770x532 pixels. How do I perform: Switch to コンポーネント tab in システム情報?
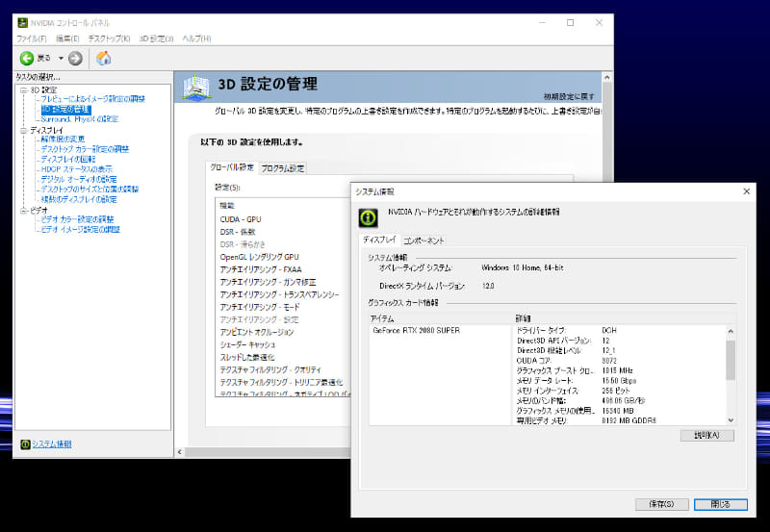coord(423,241)
